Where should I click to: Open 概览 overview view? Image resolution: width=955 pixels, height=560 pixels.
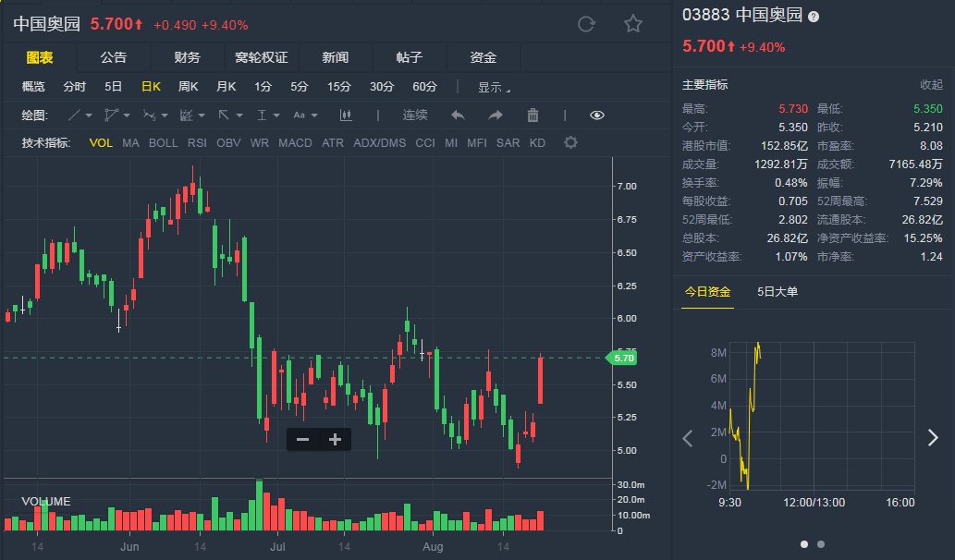point(33,87)
